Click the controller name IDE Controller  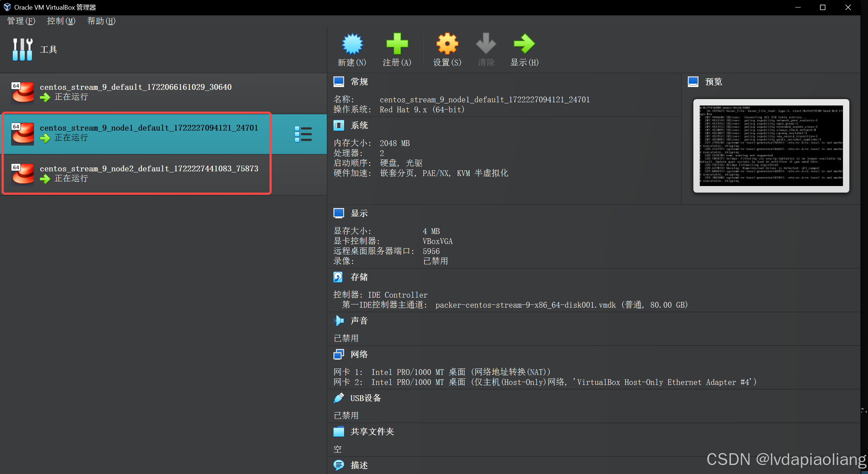398,295
